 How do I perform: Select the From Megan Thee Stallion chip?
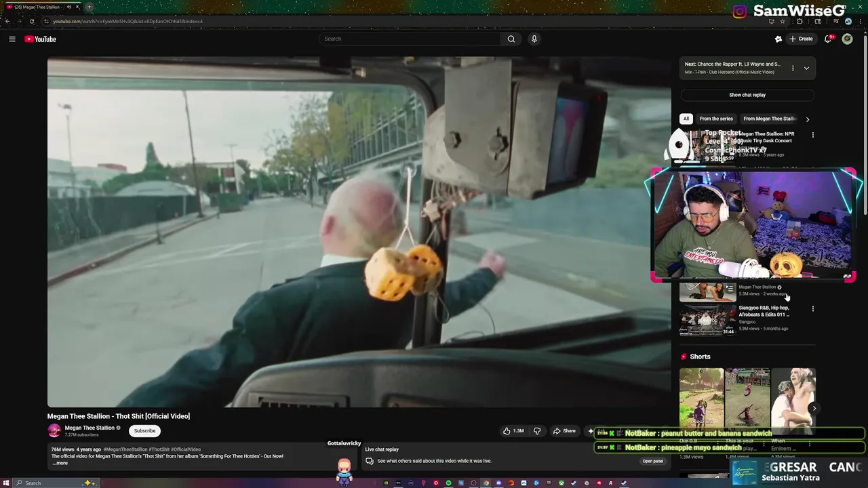pos(770,119)
